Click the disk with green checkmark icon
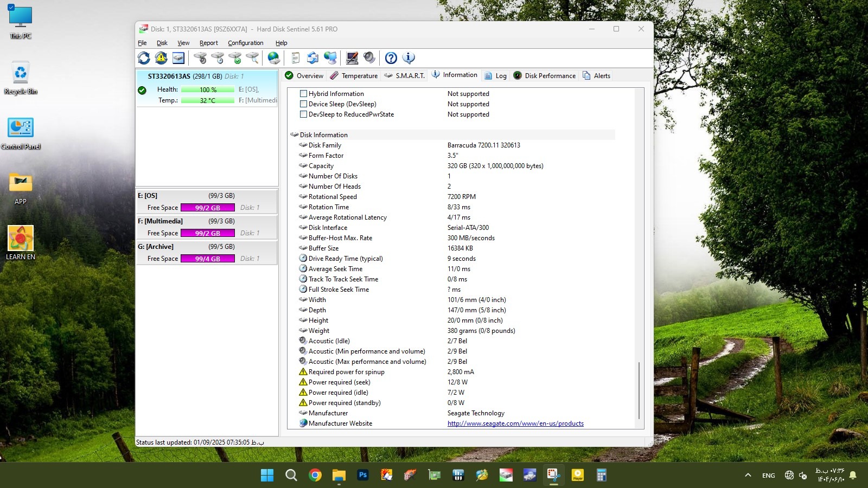Viewport: 868px width, 488px height. [x=235, y=58]
